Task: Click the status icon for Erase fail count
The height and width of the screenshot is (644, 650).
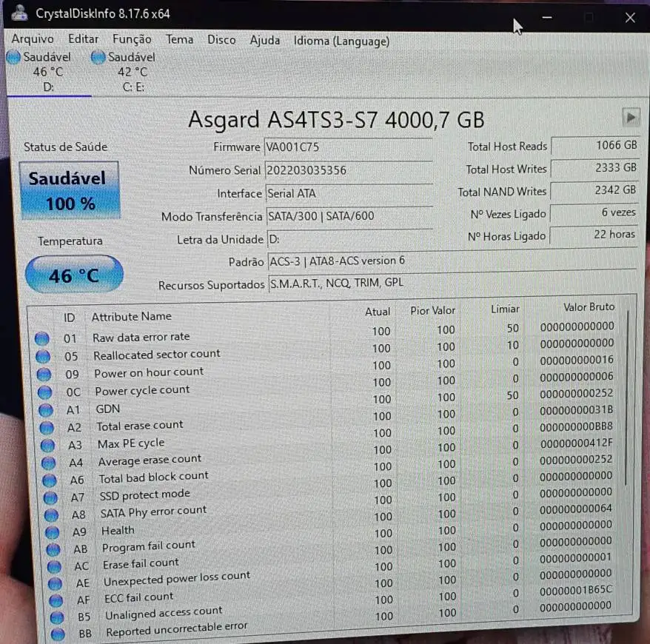Action: 54,566
